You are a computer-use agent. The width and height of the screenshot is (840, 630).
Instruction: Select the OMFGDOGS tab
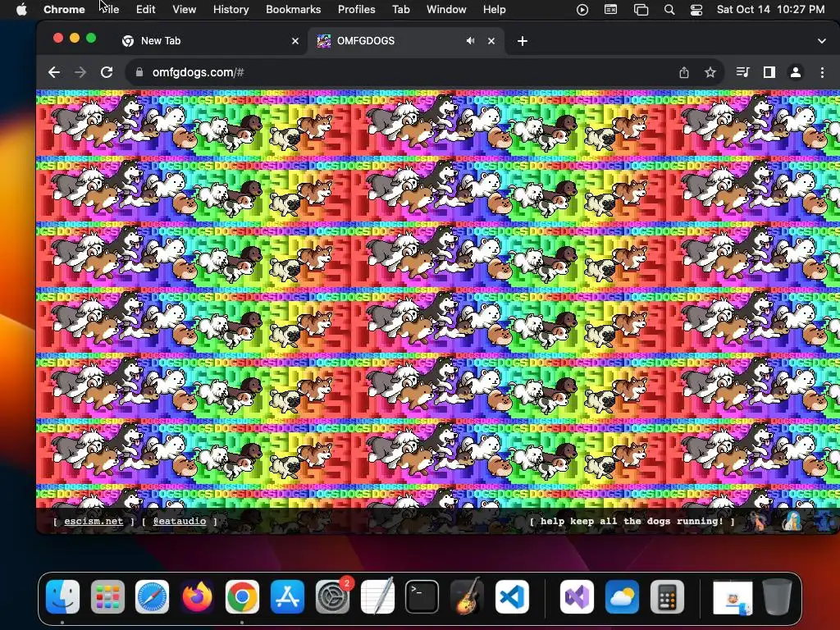pyautogui.click(x=406, y=41)
